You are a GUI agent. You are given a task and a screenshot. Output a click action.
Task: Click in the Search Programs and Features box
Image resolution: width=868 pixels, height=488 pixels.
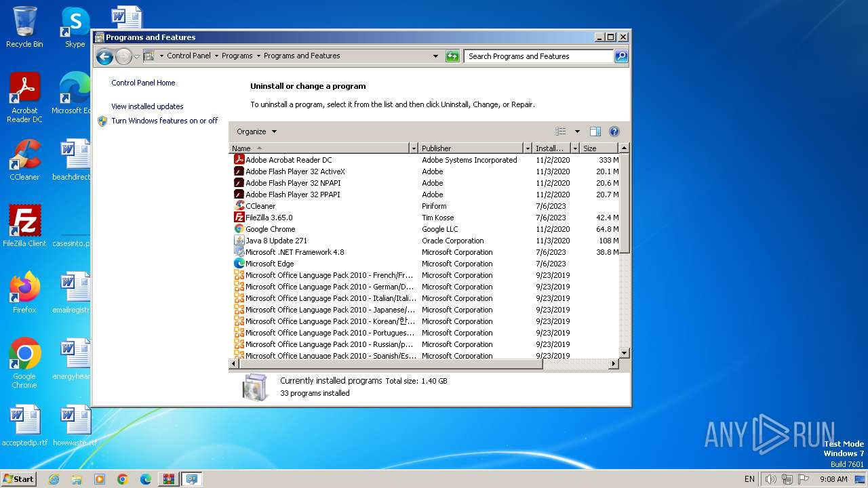coord(539,56)
